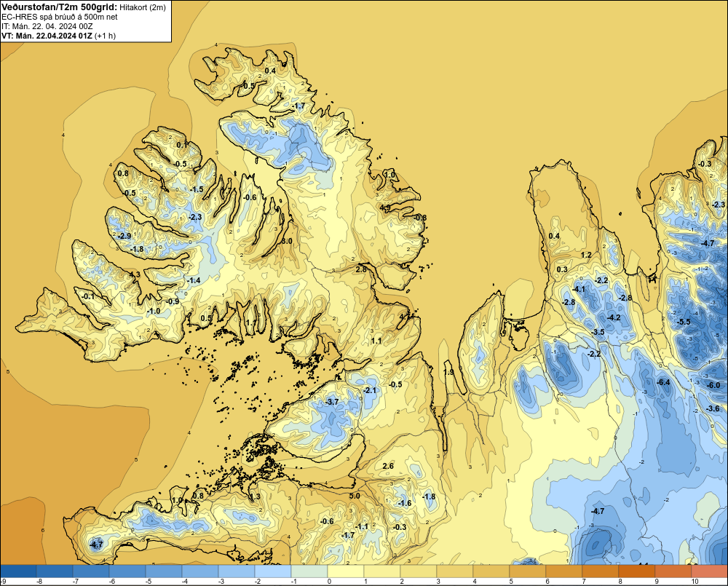Click the legend swatch between 0 and 1

pyautogui.click(x=346, y=571)
